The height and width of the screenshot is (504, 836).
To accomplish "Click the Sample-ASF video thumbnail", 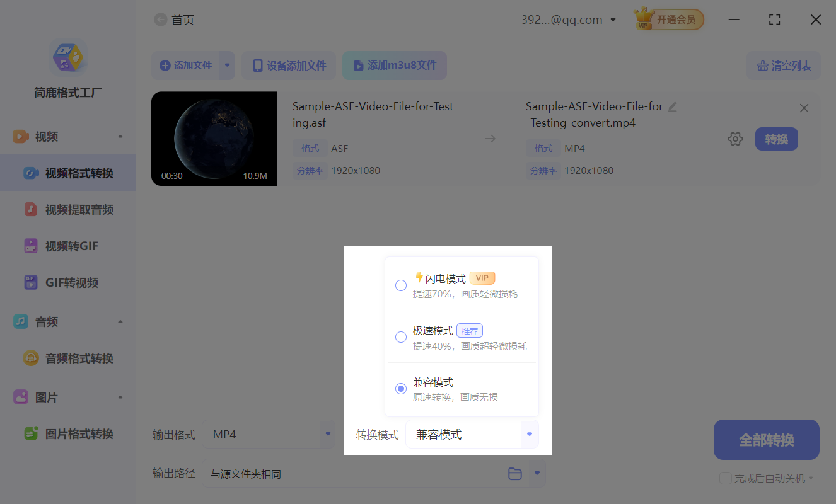I will [x=214, y=139].
